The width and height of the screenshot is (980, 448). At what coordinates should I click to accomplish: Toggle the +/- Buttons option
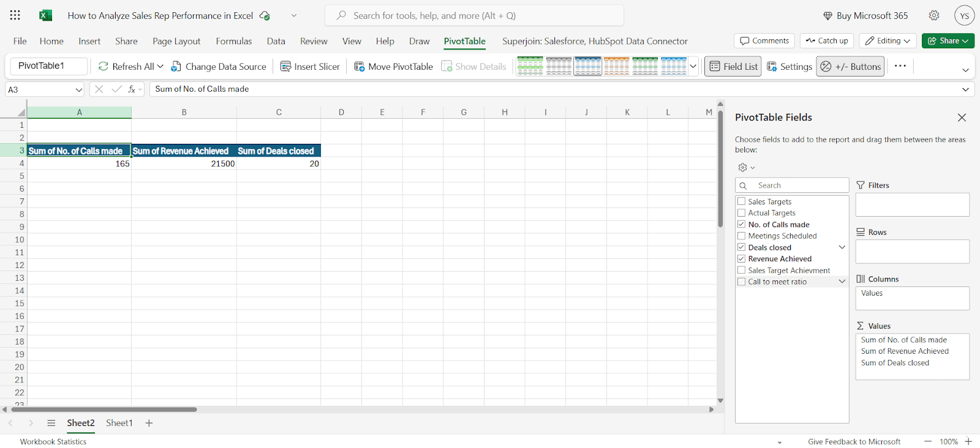point(851,66)
